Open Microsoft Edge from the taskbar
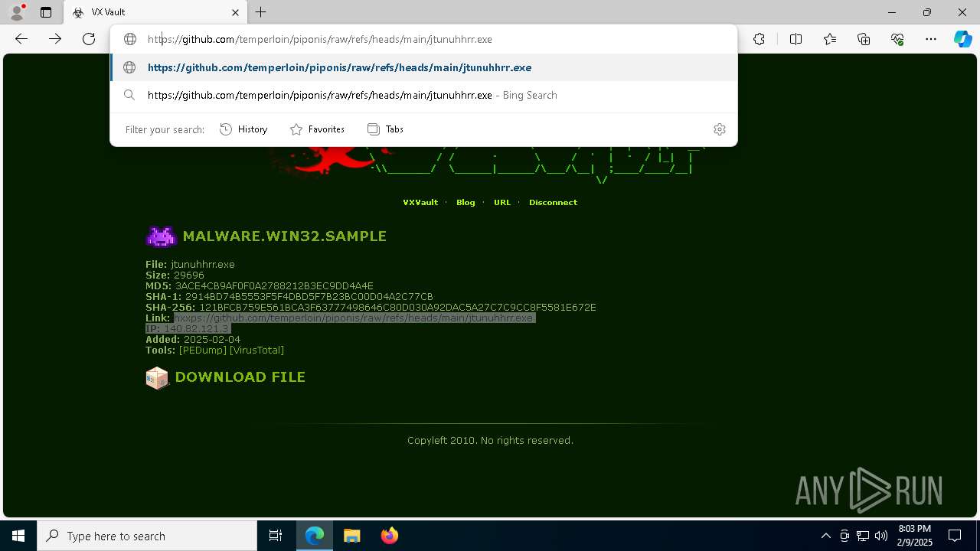This screenshot has width=980, height=551. (315, 536)
